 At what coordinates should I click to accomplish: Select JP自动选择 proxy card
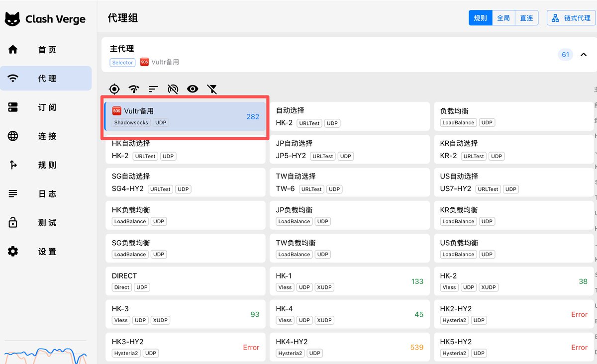[350, 149]
